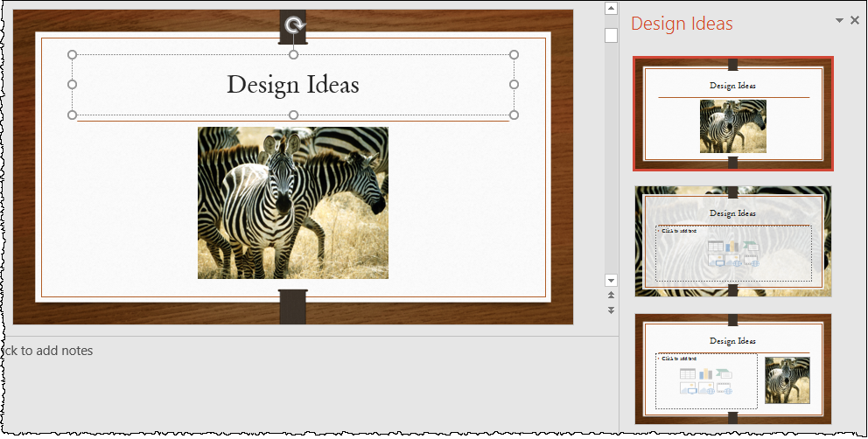Click the top-left resize handle of the title
The image size is (868, 439).
(72, 54)
